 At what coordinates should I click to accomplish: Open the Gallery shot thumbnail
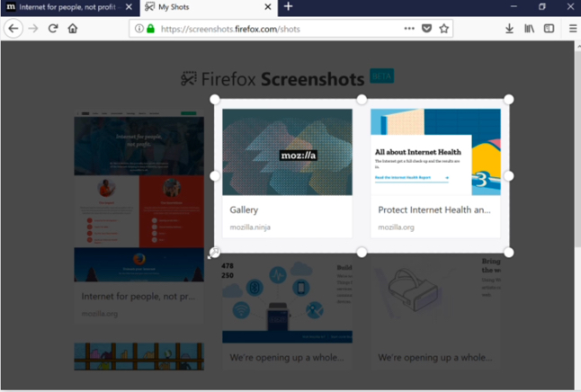point(287,152)
